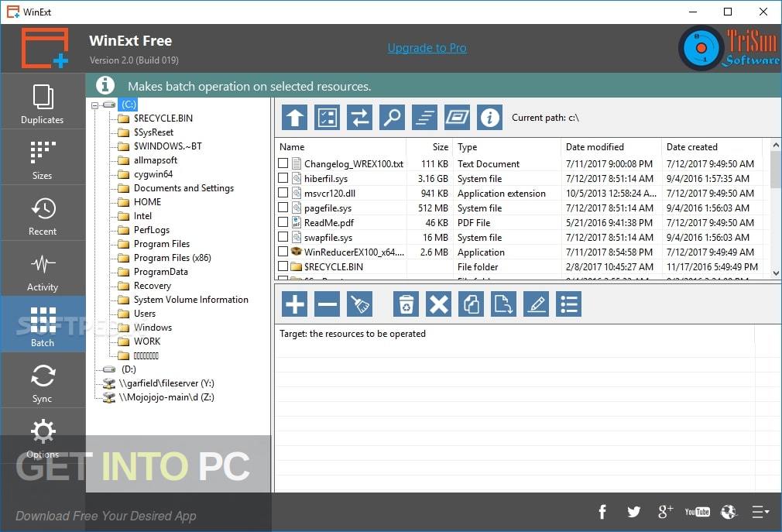Open the Duplicates tab
This screenshot has height=532, width=782.
click(43, 101)
